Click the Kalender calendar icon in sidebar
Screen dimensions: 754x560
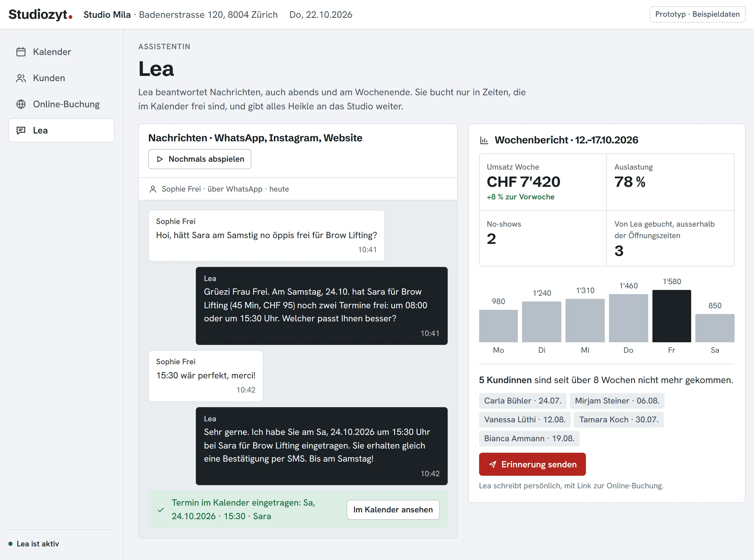tap(21, 52)
